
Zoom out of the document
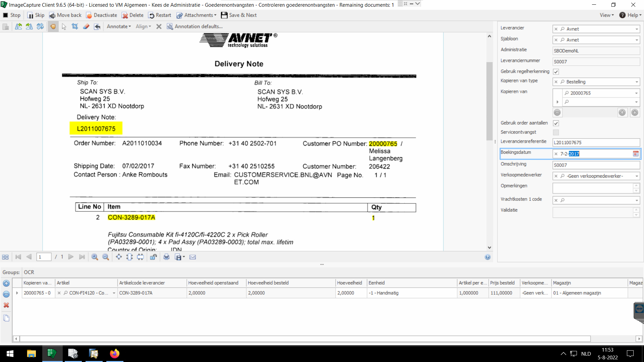click(x=106, y=257)
